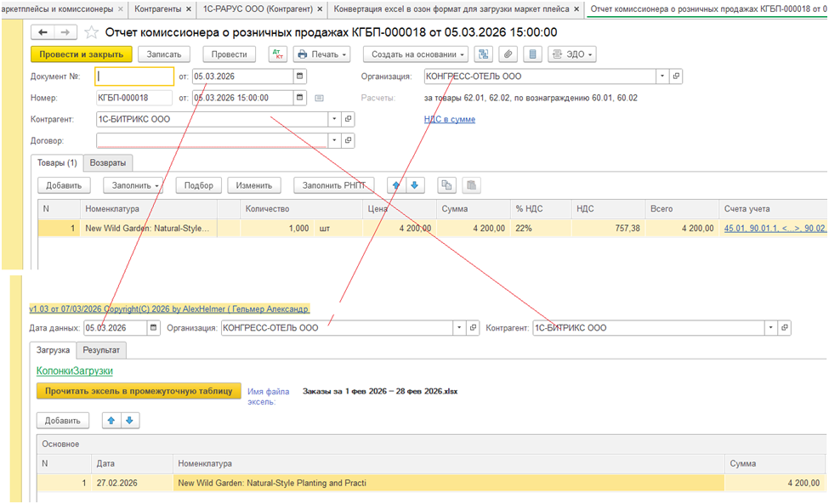Add document to favorites with star icon

pyautogui.click(x=91, y=32)
